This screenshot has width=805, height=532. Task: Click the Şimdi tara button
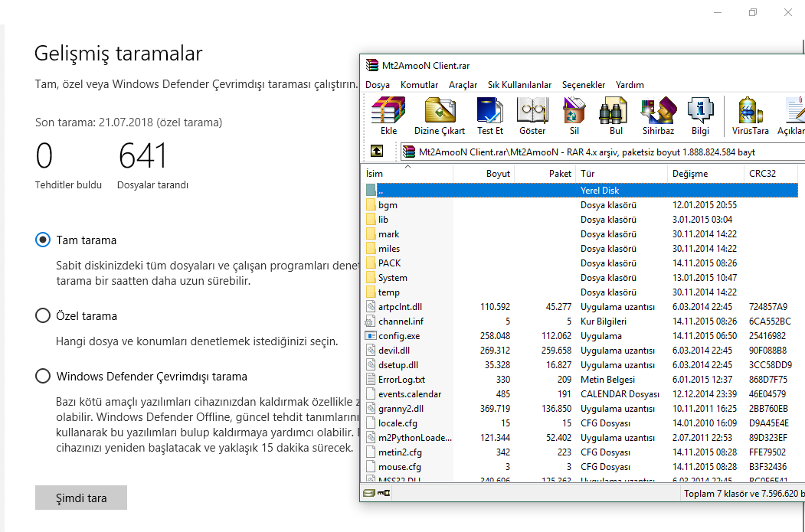81,498
